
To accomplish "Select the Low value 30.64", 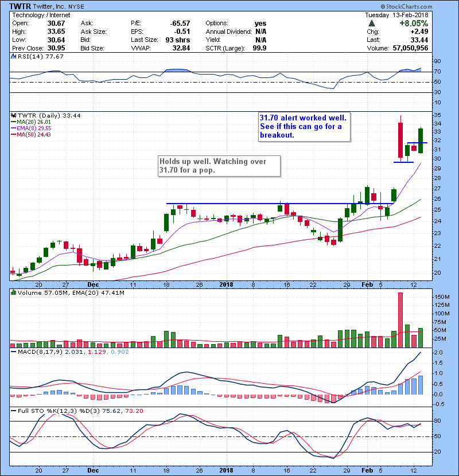I will [x=56, y=40].
